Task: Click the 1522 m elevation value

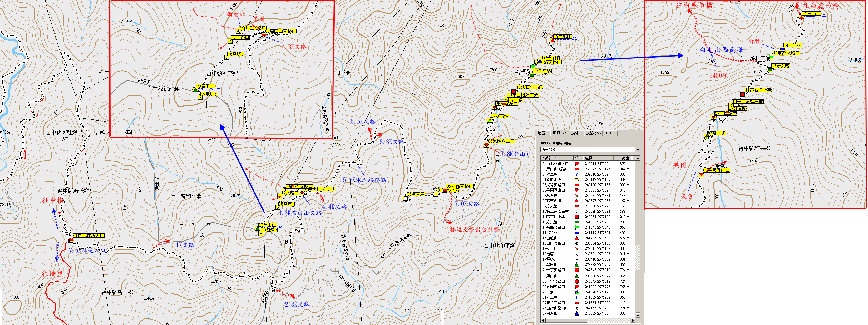Action: [x=624, y=238]
